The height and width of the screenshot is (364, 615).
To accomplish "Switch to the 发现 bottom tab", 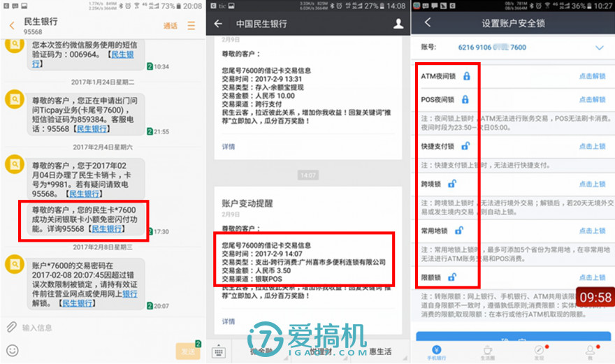I will 540,352.
